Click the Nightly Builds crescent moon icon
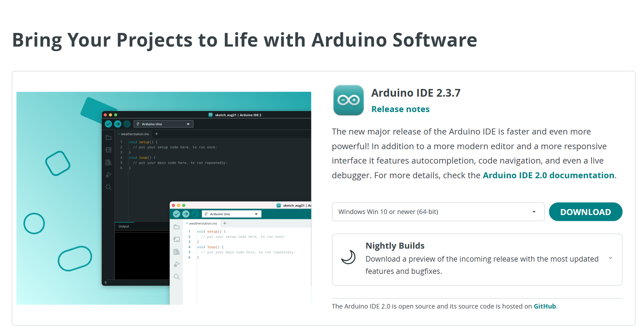The image size is (644, 332). (348, 257)
